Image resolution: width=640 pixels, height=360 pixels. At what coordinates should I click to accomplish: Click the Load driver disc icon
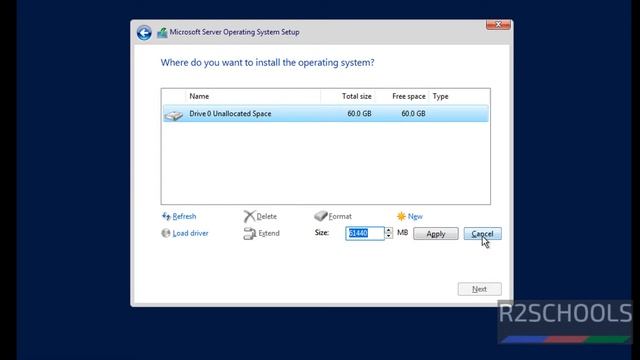[x=166, y=233]
